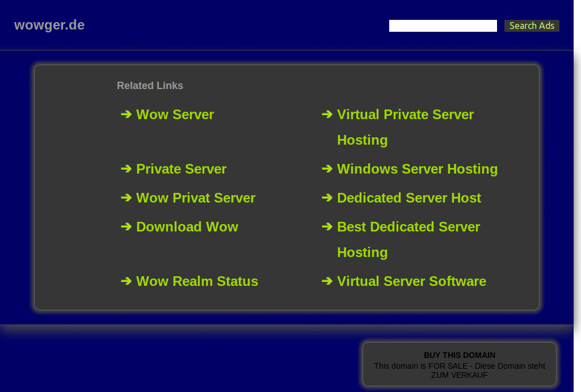The width and height of the screenshot is (581, 392).
Task: Click the Search Ads button
Action: click(532, 26)
